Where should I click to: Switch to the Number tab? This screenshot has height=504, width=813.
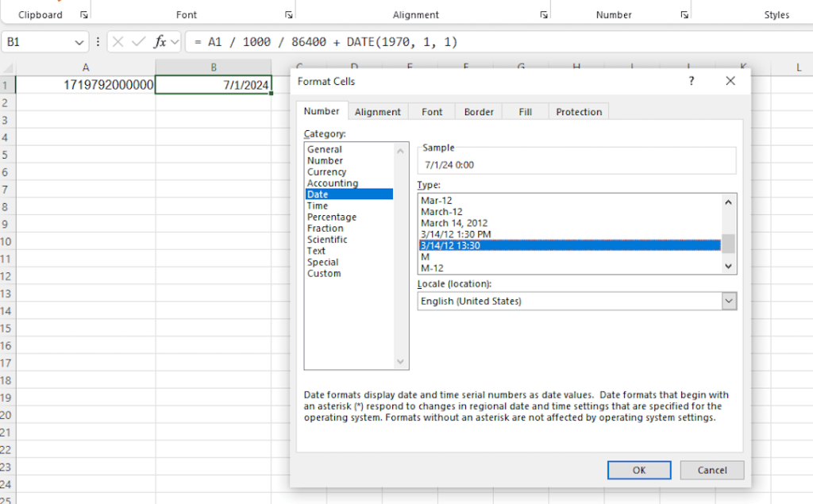tap(322, 111)
